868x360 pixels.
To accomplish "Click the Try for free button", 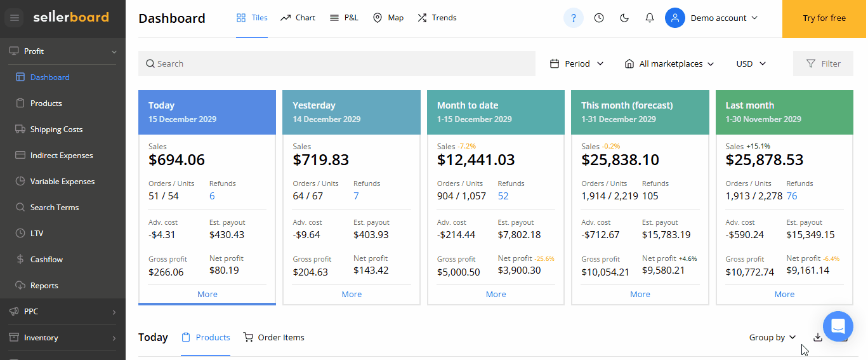I will pyautogui.click(x=824, y=18).
